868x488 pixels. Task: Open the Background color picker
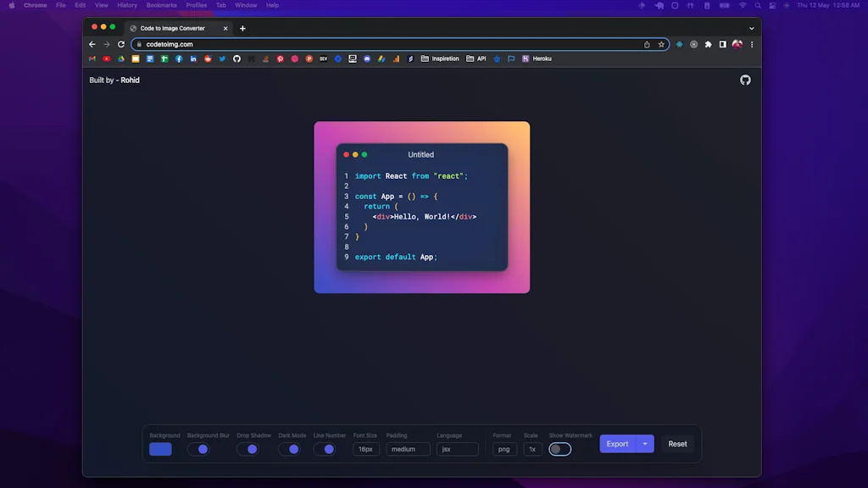[x=160, y=449]
